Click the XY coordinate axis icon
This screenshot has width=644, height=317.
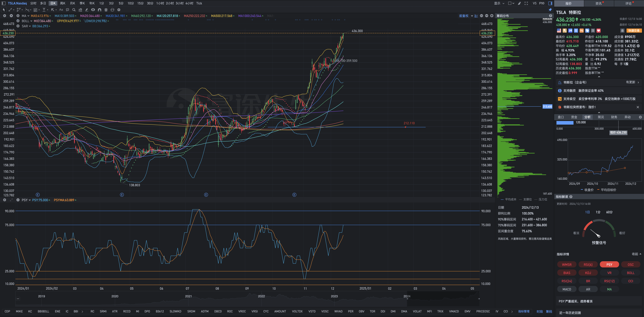(x=476, y=16)
